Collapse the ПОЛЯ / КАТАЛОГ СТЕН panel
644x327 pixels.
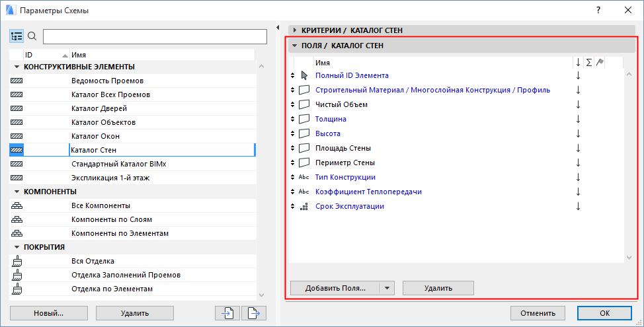pos(295,46)
